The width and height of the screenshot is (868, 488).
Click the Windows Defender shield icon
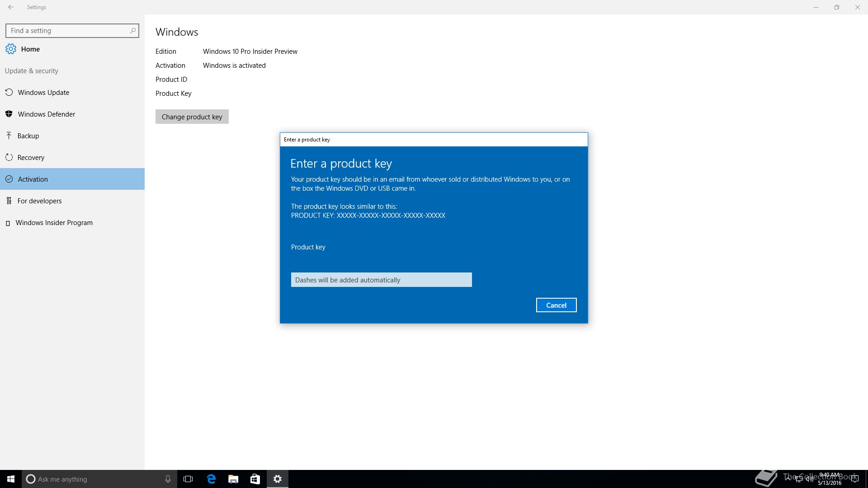click(x=9, y=114)
